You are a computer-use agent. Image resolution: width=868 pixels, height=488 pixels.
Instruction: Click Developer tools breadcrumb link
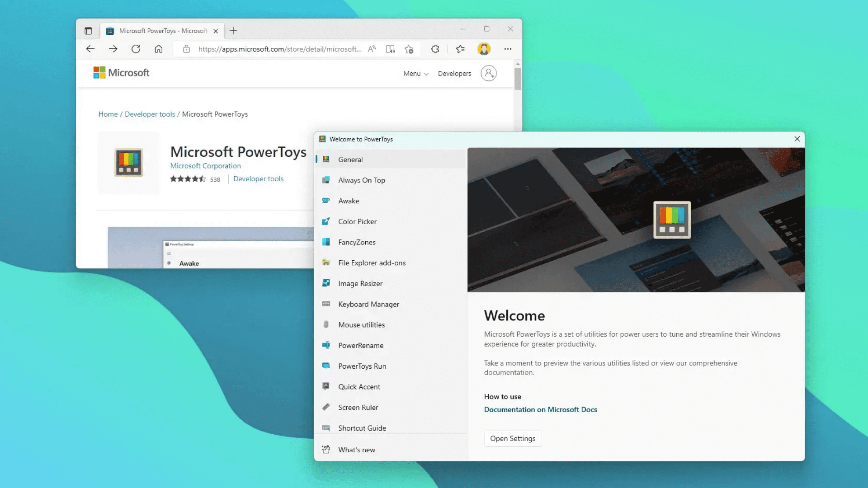[x=150, y=114]
